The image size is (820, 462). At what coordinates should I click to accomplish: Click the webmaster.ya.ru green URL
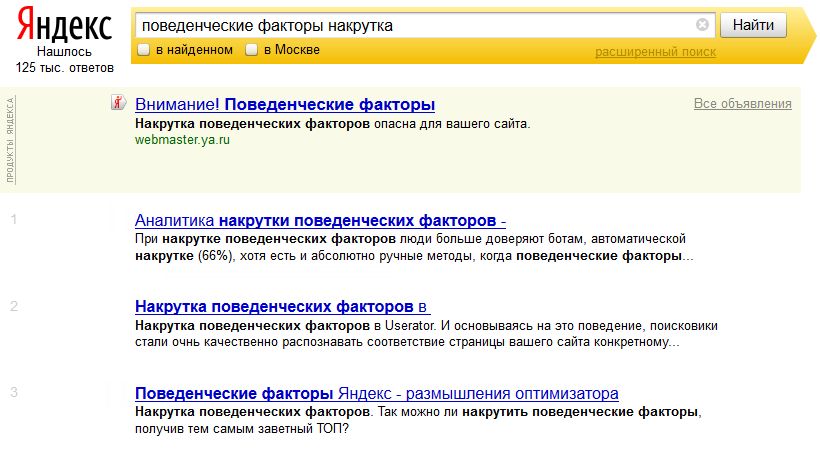[x=182, y=140]
